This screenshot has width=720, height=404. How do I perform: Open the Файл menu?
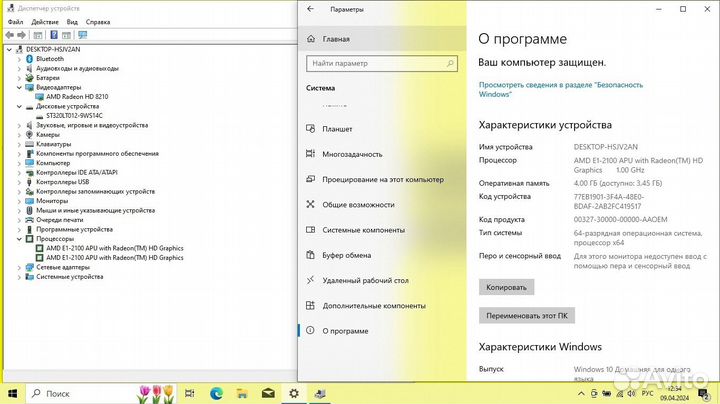[x=15, y=22]
